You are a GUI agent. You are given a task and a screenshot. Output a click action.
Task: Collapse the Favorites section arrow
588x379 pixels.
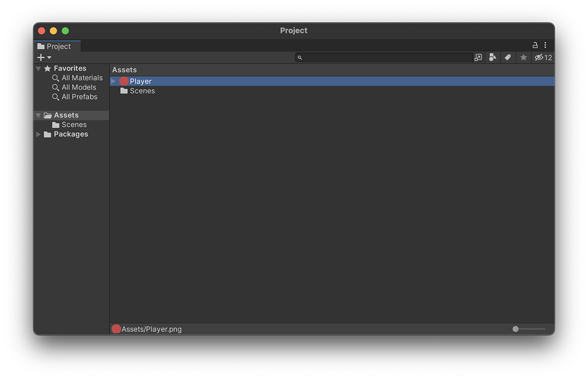[38, 69]
